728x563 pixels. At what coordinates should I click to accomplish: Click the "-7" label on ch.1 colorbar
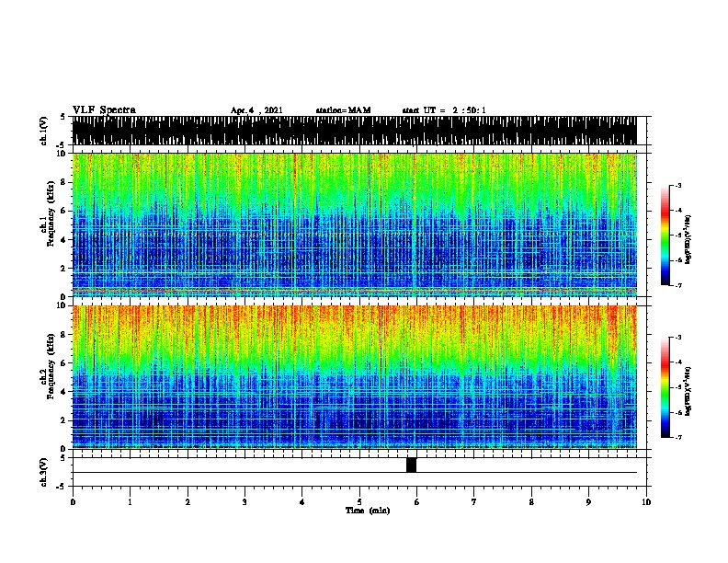pos(678,285)
